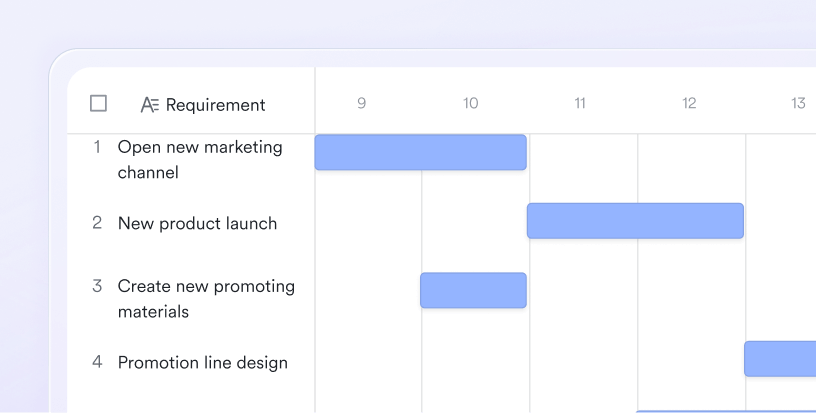Viewport: 816px width, 413px height.
Task: Click row number 1
Action: click(x=97, y=147)
